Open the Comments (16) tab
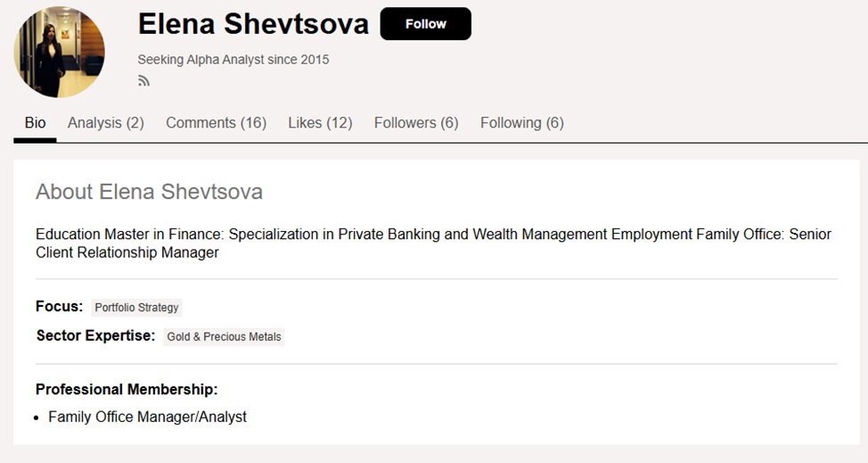Image resolution: width=868 pixels, height=463 pixels. point(216,123)
